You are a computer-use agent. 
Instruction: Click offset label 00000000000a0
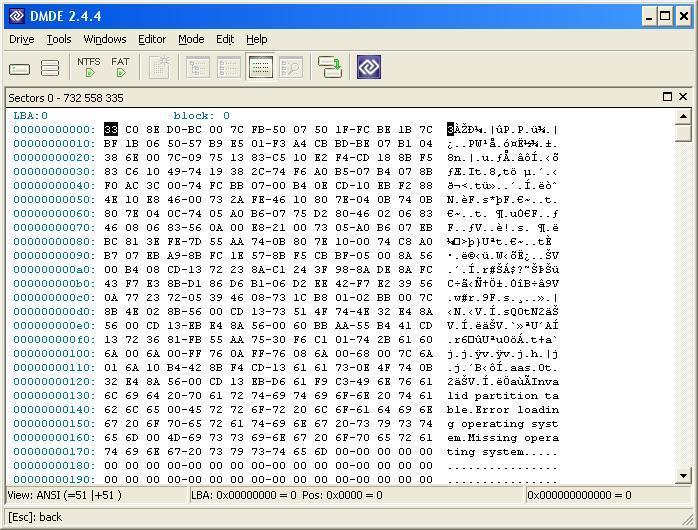(x=54, y=270)
